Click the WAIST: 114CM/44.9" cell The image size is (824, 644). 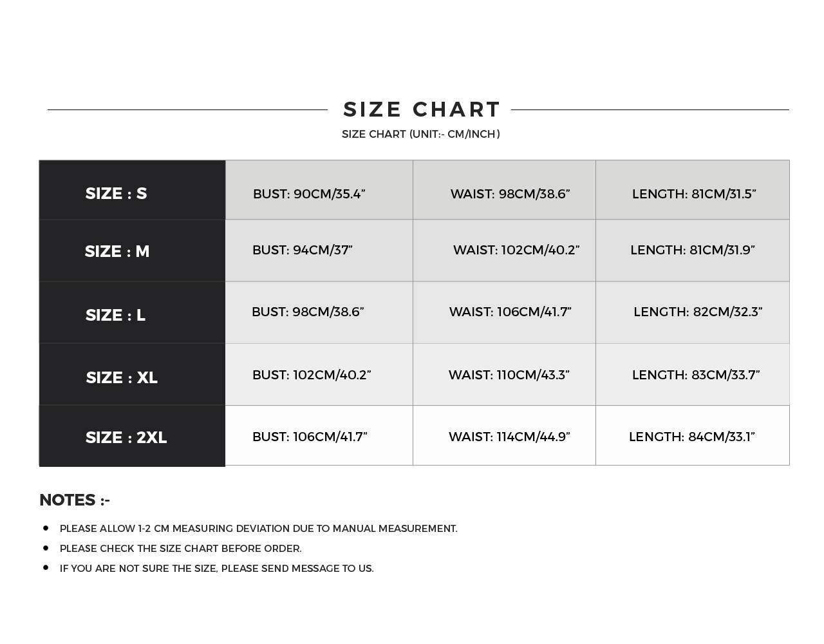(x=509, y=437)
